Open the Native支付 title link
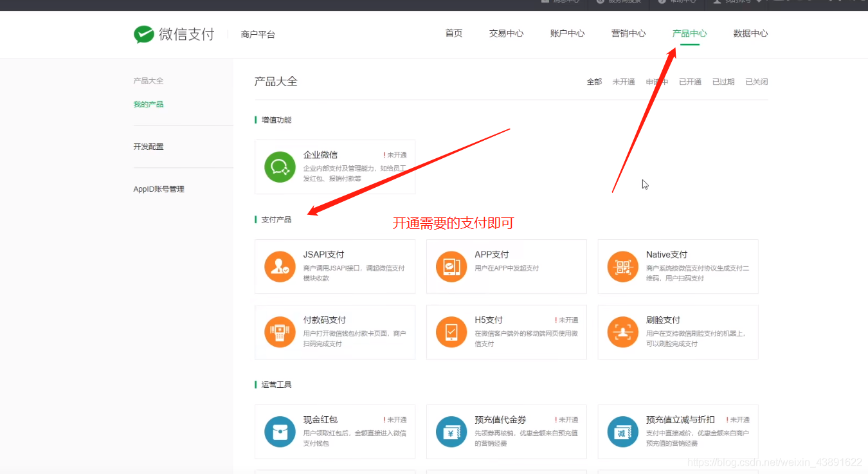The height and width of the screenshot is (474, 868). tap(667, 255)
